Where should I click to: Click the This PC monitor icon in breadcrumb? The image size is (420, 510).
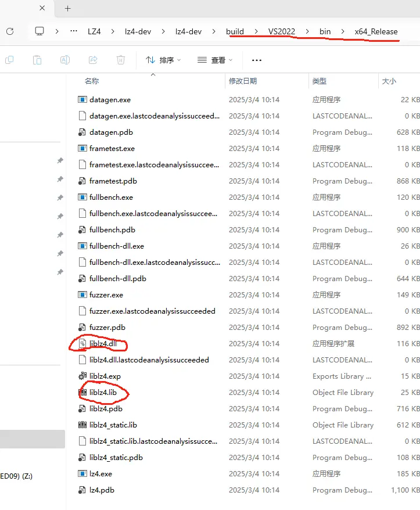(40, 31)
